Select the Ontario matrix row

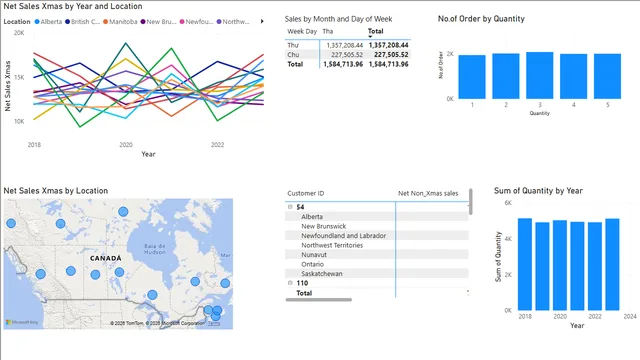coord(376,264)
